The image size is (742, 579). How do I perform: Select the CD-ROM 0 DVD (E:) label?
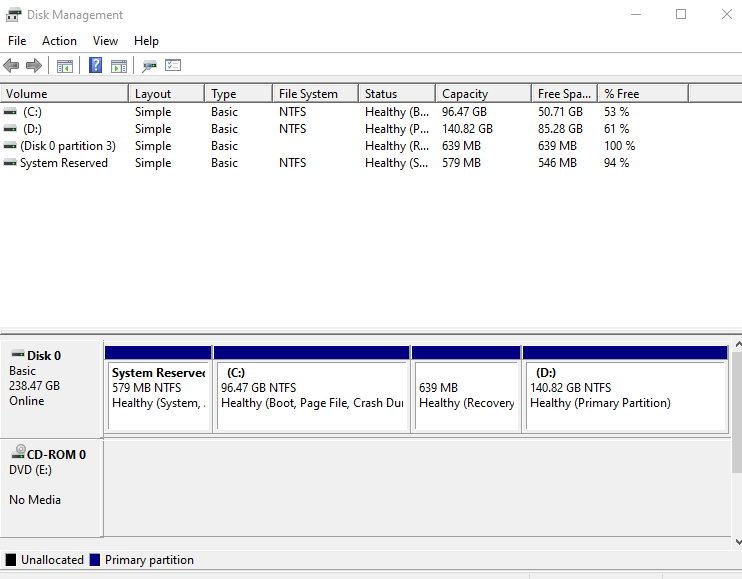point(52,488)
